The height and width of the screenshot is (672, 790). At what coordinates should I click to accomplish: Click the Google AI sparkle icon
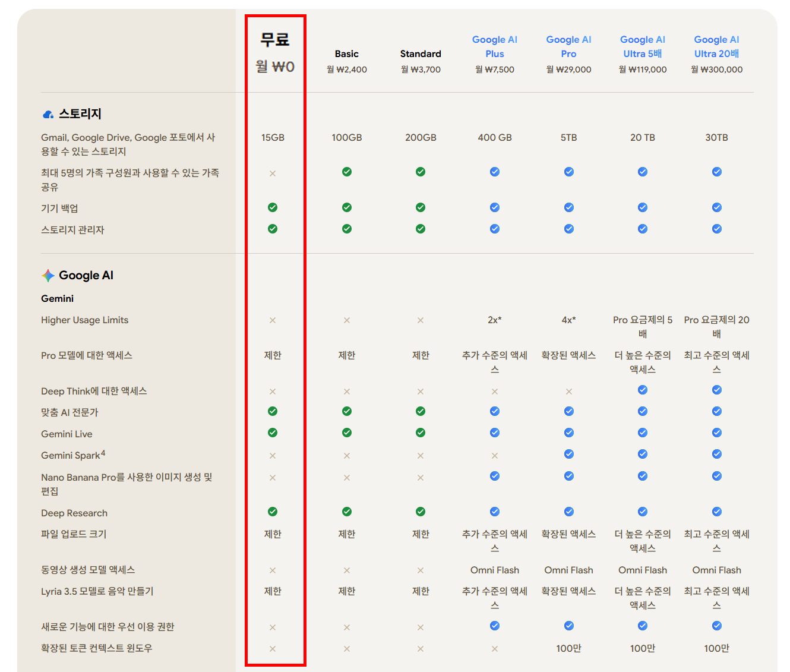tap(48, 276)
